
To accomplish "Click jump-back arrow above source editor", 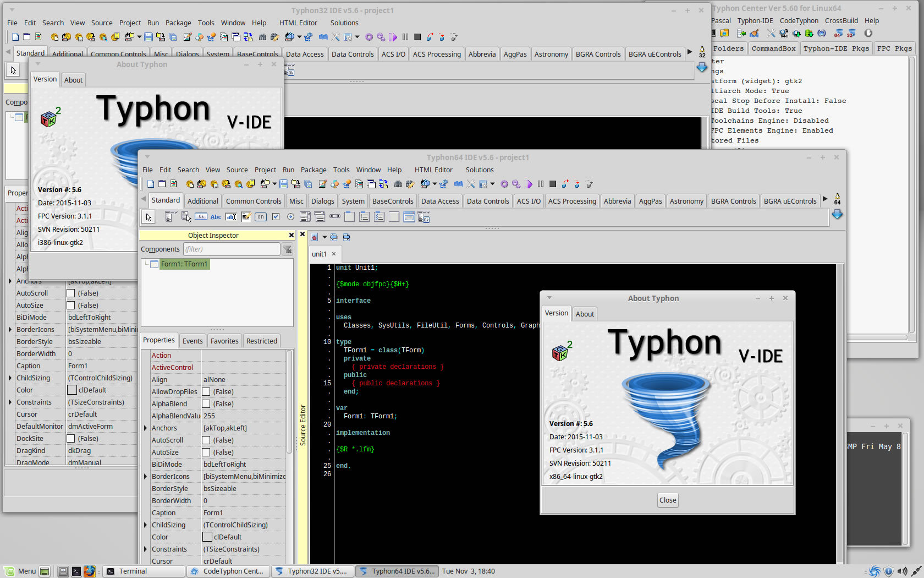I will coord(334,237).
